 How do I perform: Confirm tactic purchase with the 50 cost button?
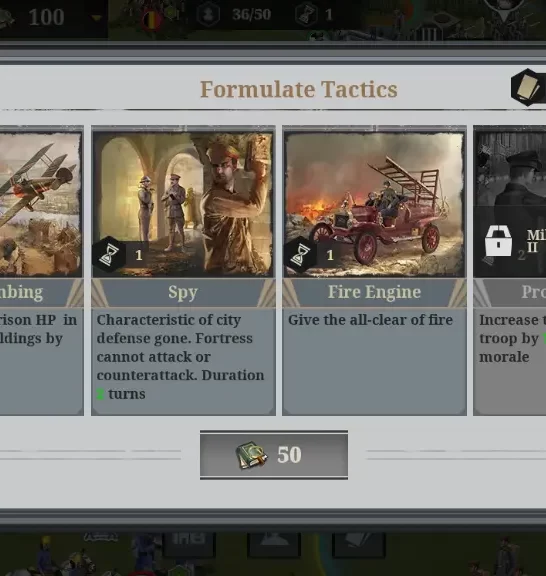point(274,455)
